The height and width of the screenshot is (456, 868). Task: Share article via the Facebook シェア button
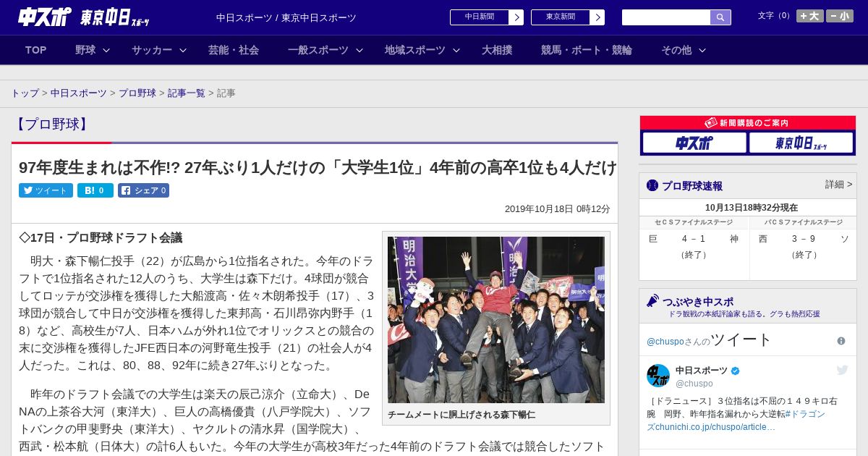tap(143, 190)
